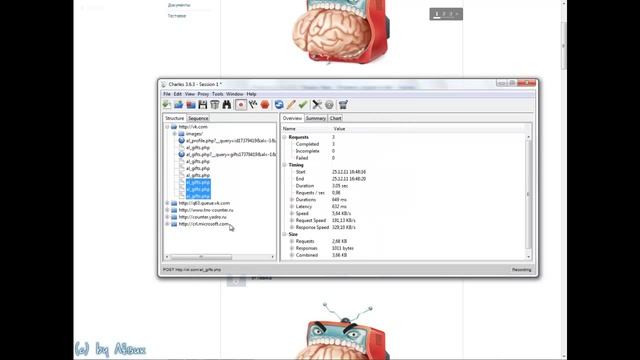Viewport: 640px width, 360px height.
Task: Click the green checkmark Validate icon
Action: pos(303,105)
